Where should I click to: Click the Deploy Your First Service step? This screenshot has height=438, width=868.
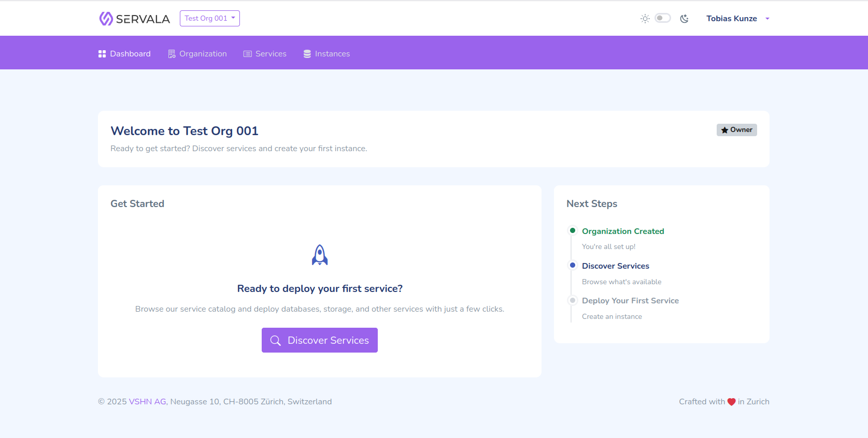(630, 301)
